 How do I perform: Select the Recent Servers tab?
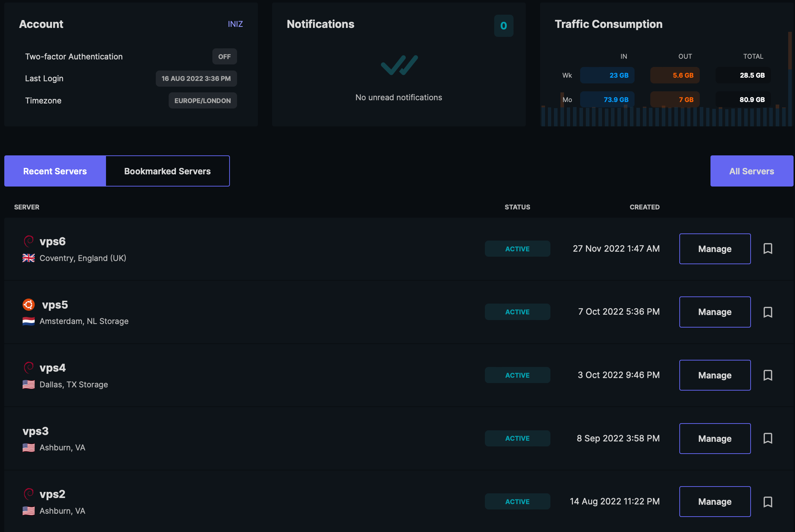55,171
